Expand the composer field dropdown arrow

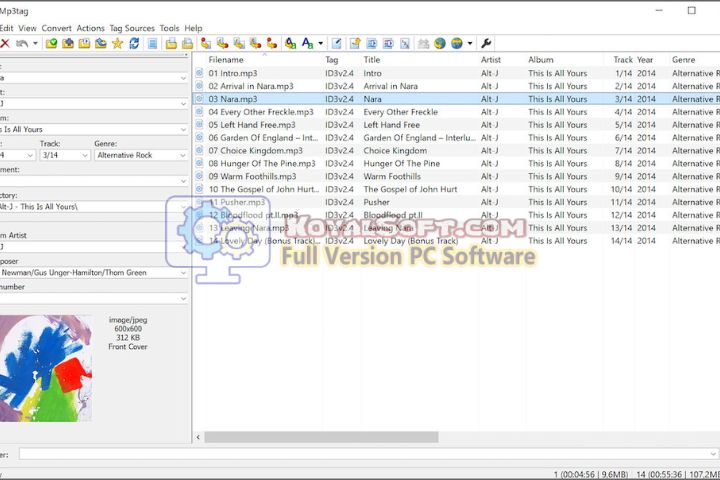click(x=183, y=273)
